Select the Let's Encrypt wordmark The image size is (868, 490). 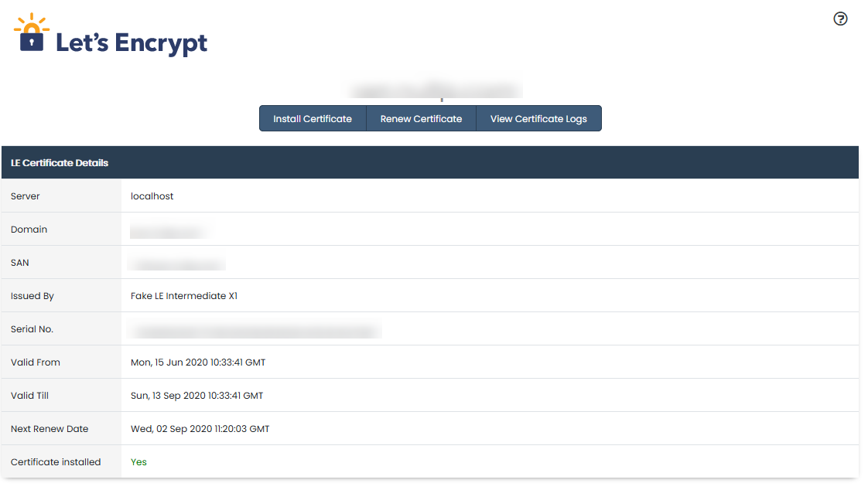(x=130, y=43)
